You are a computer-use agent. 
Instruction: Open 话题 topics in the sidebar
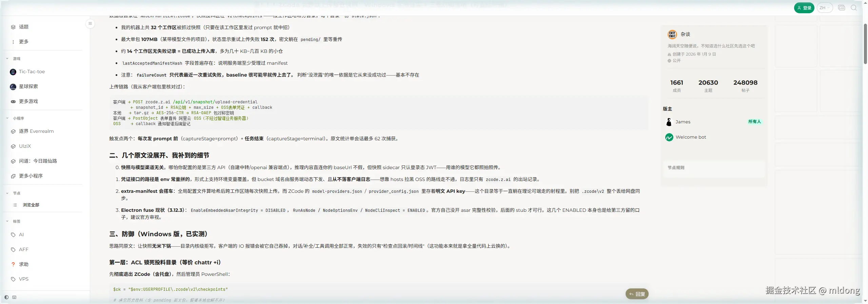pos(24,27)
